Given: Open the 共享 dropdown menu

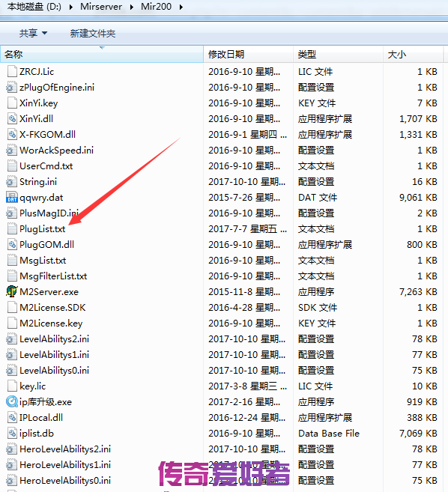Looking at the screenshot, I should (x=33, y=33).
